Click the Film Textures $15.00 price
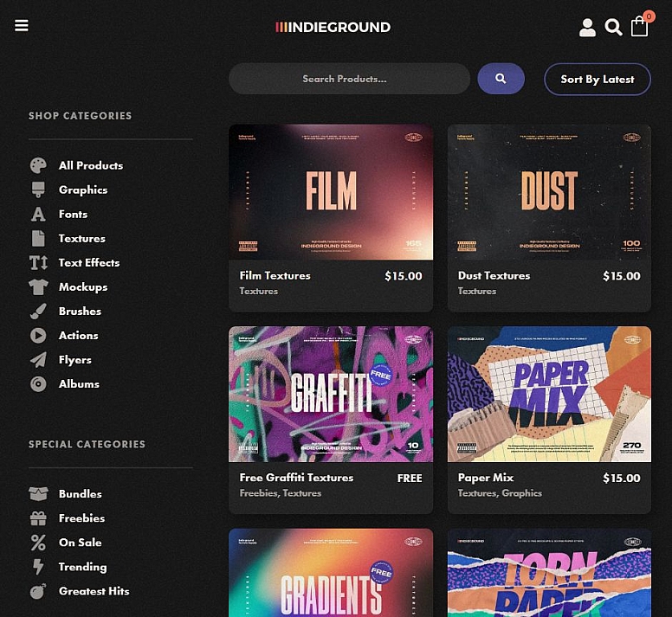The height and width of the screenshot is (617, 672). pos(404,276)
